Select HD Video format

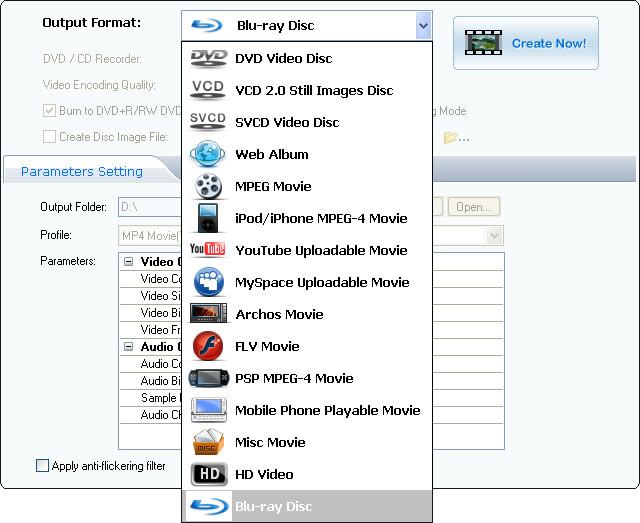point(307,474)
